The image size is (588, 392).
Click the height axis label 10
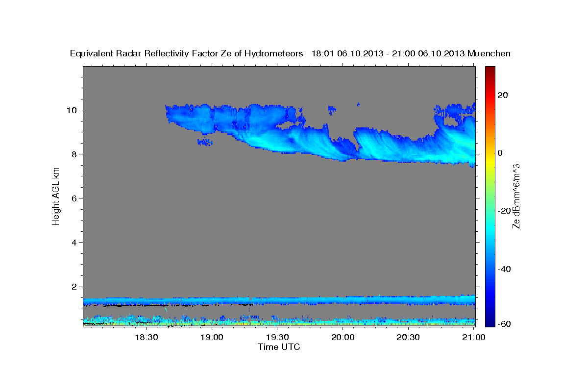point(73,110)
